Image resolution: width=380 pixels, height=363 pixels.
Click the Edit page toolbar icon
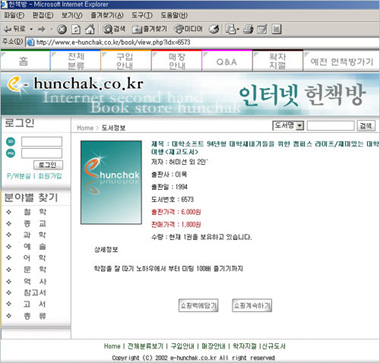[262, 29]
